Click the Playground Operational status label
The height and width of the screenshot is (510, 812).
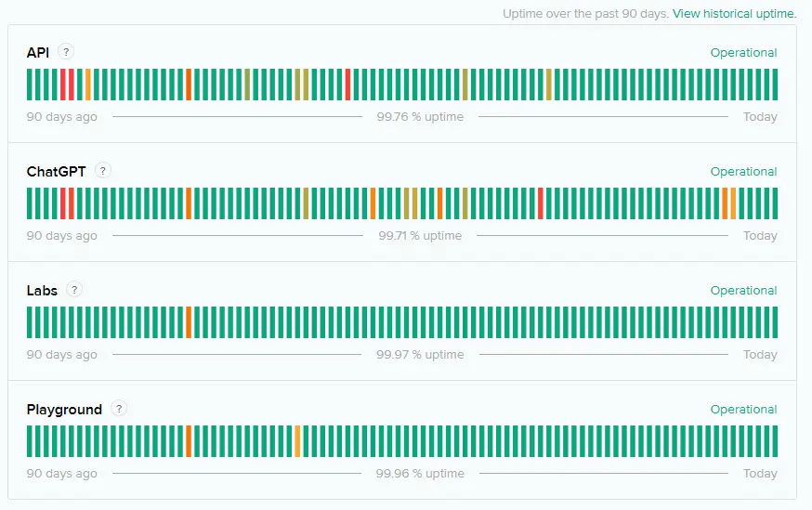point(743,410)
